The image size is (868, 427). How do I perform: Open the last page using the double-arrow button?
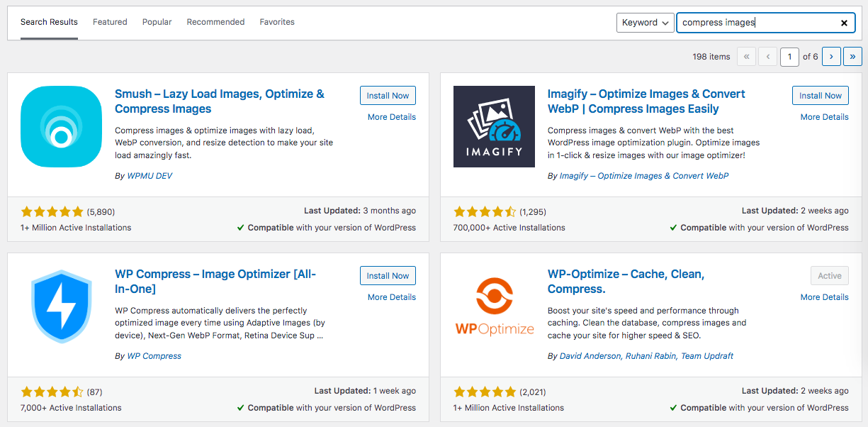tap(852, 56)
